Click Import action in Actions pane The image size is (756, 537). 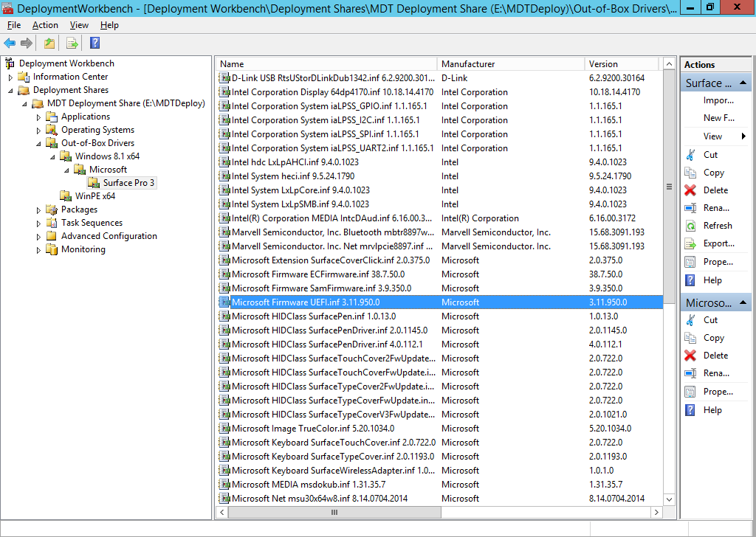point(718,100)
